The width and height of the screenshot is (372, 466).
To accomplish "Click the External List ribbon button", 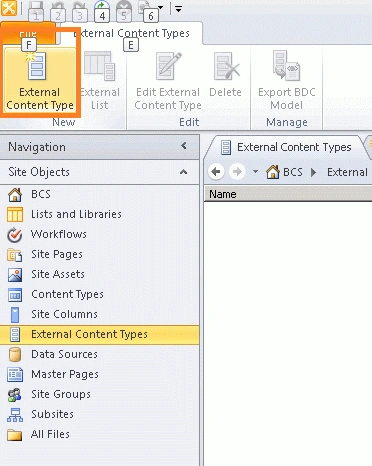I will click(x=100, y=80).
